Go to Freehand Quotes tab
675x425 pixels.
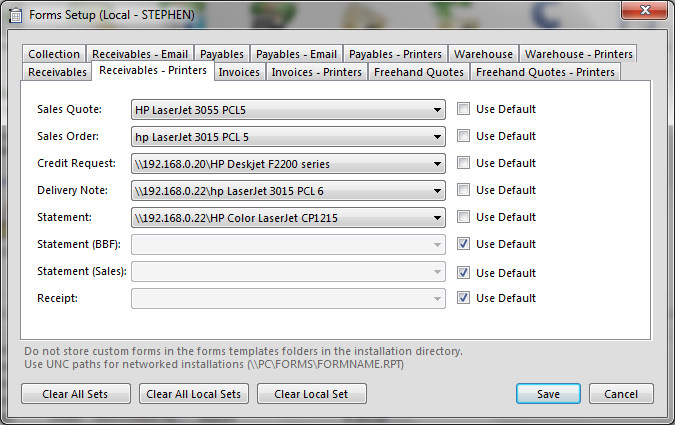pyautogui.click(x=418, y=72)
